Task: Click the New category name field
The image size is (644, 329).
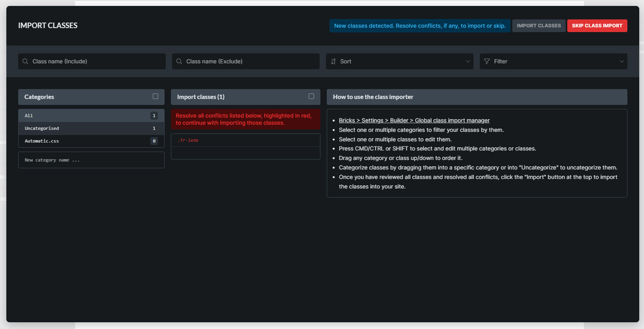Action: point(91,160)
